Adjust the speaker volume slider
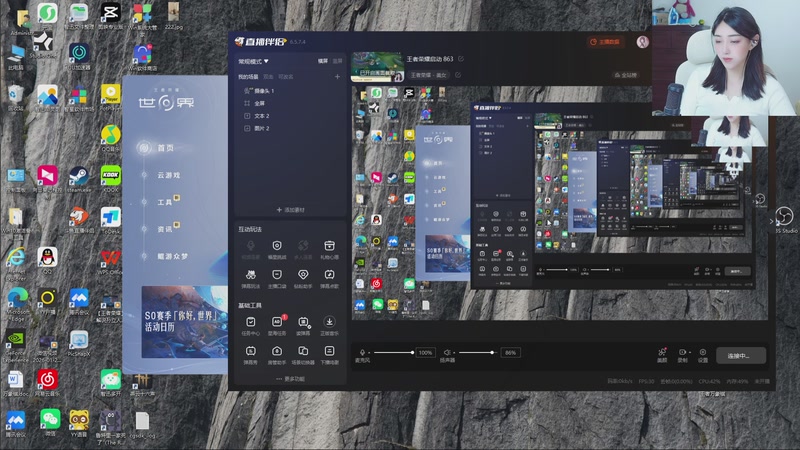Image resolution: width=800 pixels, height=450 pixels. pyautogui.click(x=476, y=353)
